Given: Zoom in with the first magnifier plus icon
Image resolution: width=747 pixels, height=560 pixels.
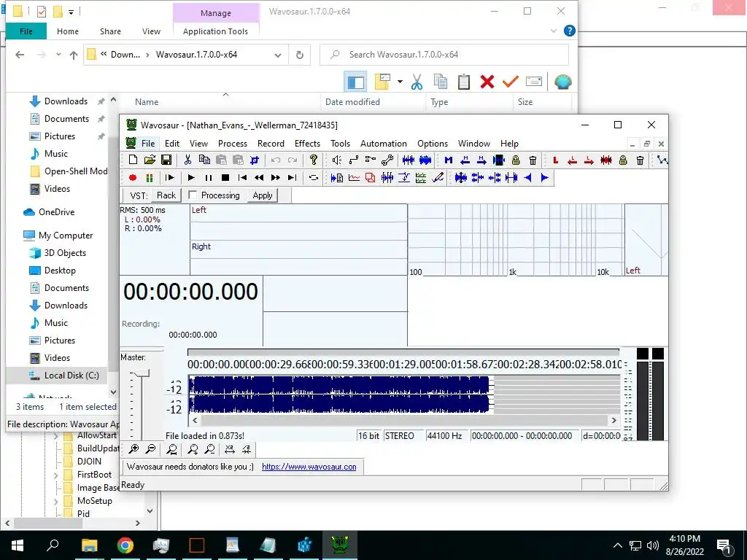Looking at the screenshot, I should click(x=134, y=449).
